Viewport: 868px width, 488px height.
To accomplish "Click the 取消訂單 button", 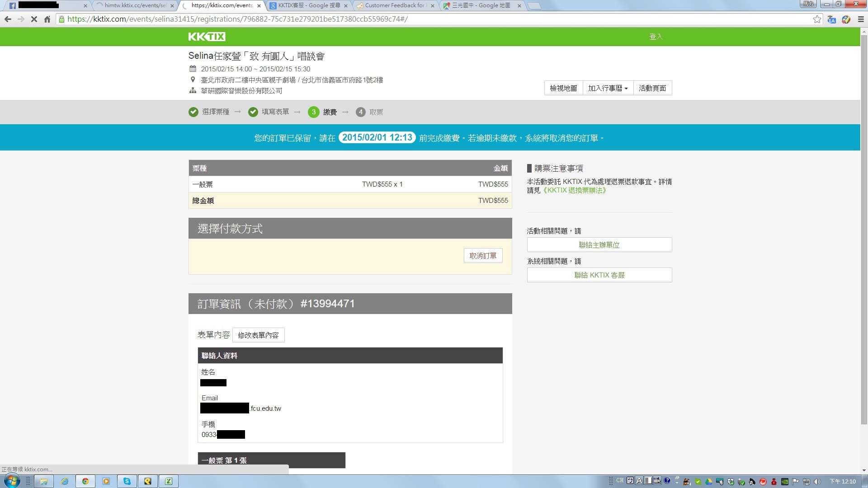I will pos(482,256).
